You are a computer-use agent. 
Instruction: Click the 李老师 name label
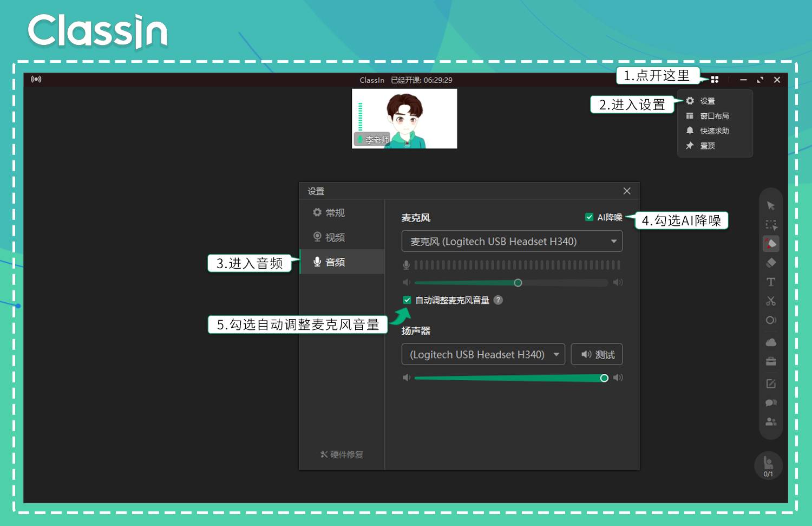[x=377, y=140]
